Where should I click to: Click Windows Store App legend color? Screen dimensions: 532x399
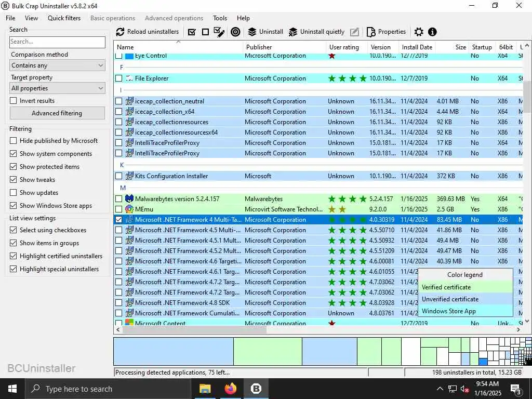[465, 311]
